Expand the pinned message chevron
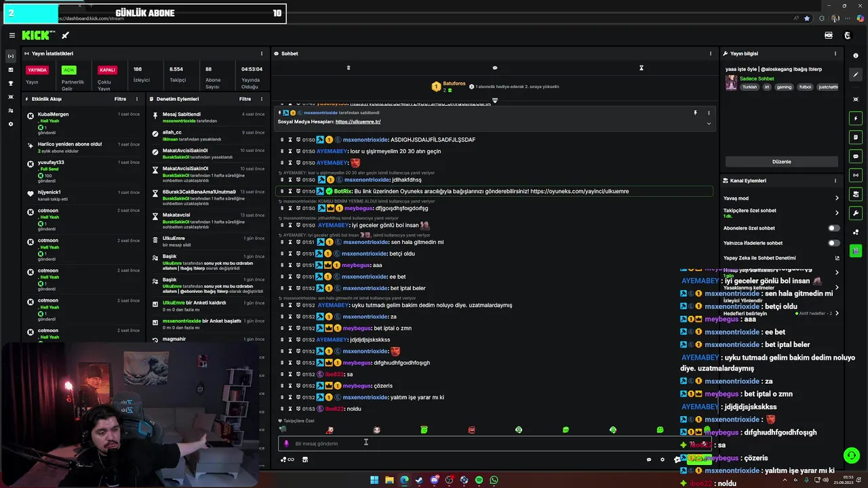Image resolution: width=868 pixels, height=488 pixels. coord(709,123)
